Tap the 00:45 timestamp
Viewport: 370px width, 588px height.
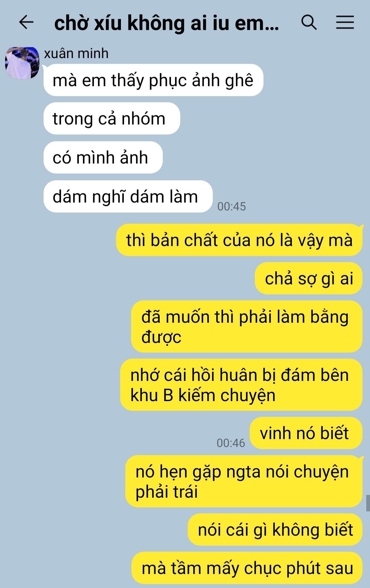[x=232, y=206]
